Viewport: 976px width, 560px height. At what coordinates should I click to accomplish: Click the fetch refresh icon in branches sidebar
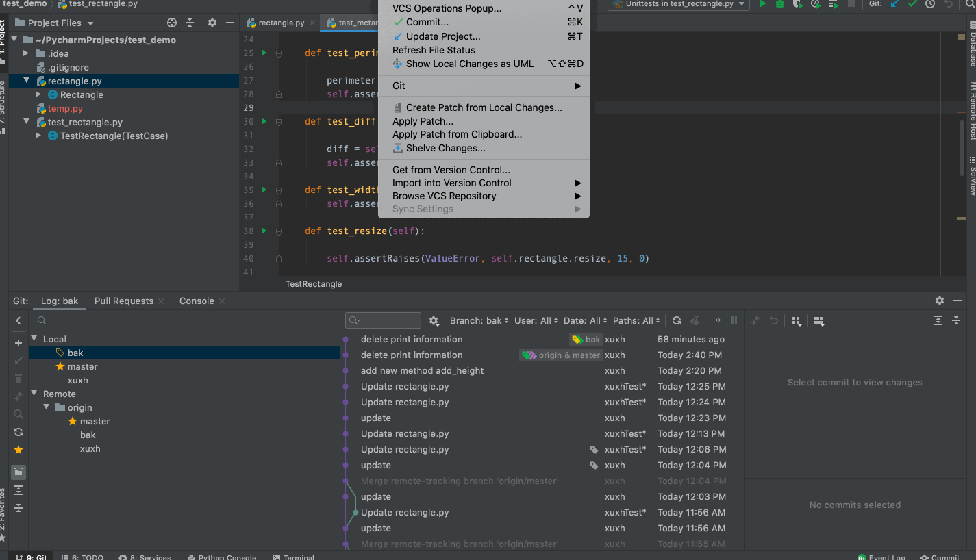point(18,432)
